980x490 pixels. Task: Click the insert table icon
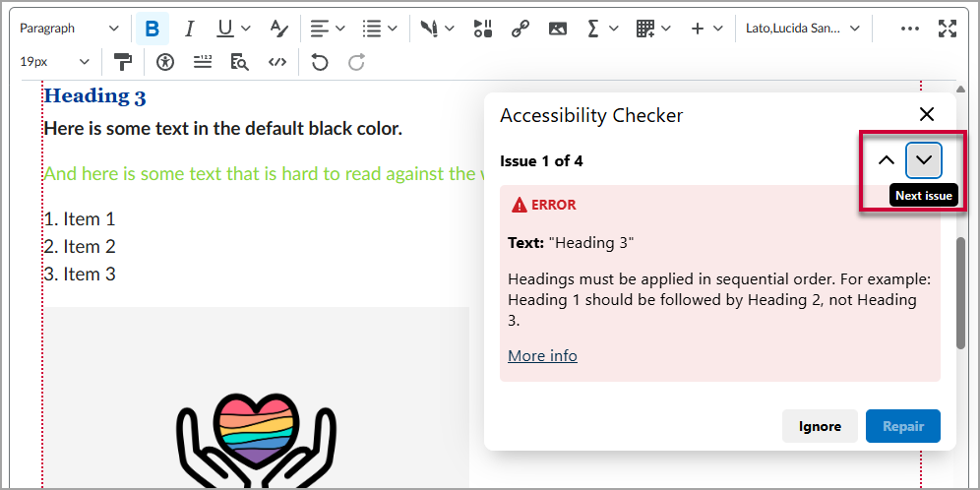tap(645, 29)
